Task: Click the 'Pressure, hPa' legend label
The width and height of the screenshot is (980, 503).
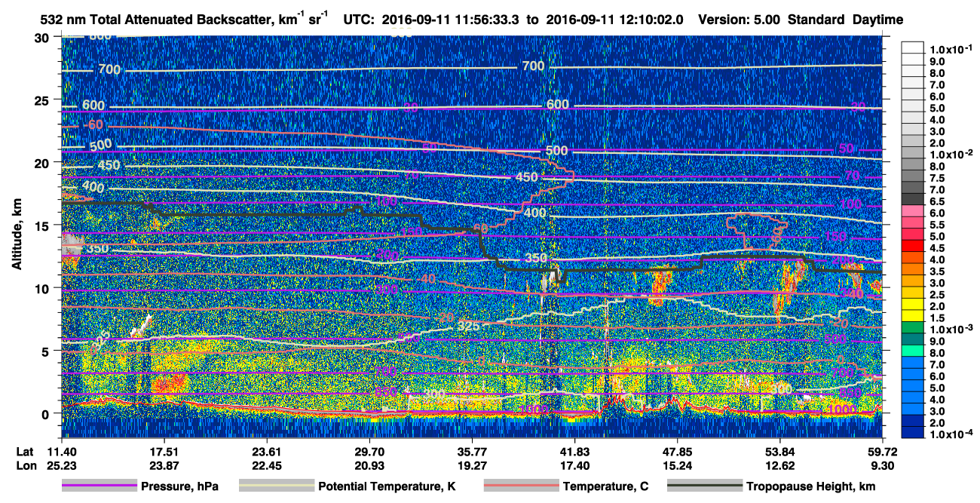Action: 179,486
